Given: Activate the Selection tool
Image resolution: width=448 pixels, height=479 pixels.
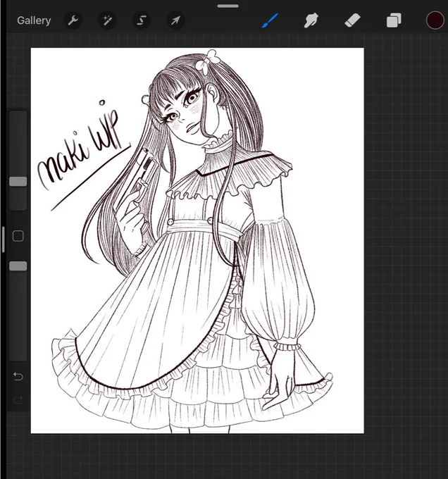Looking at the screenshot, I should (142, 20).
